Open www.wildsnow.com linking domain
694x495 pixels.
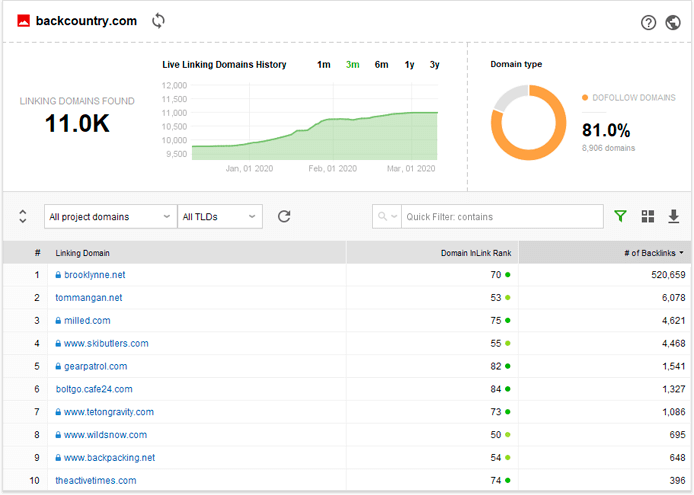pyautogui.click(x=105, y=435)
